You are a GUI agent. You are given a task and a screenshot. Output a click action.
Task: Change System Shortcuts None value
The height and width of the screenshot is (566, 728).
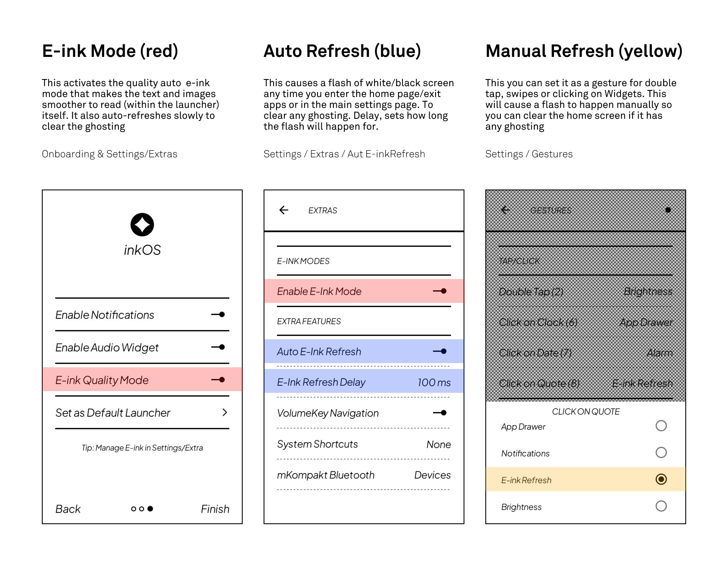(x=438, y=444)
